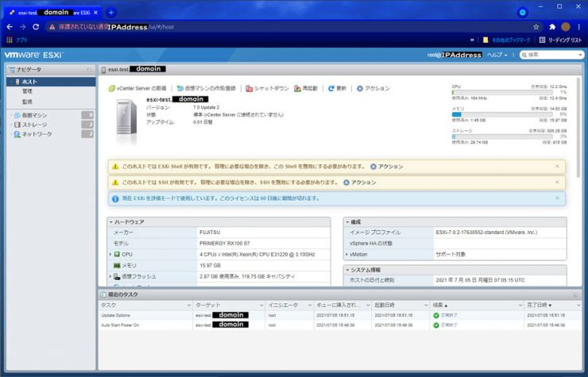588x377 pixels.
Task: Sort by Task column header
Action: [145, 305]
